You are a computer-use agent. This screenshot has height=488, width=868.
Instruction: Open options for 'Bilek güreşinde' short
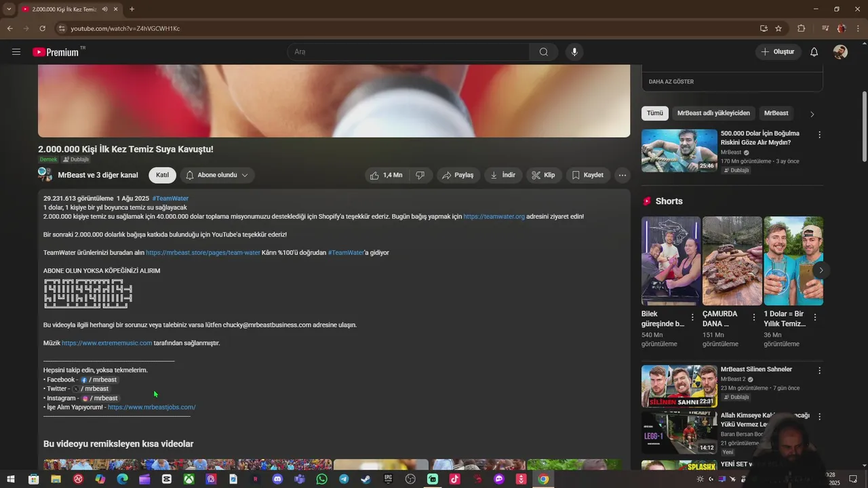tap(692, 317)
